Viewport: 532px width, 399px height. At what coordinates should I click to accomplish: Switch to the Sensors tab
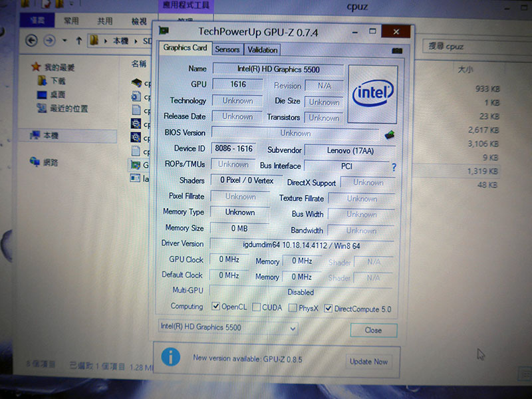pos(227,49)
